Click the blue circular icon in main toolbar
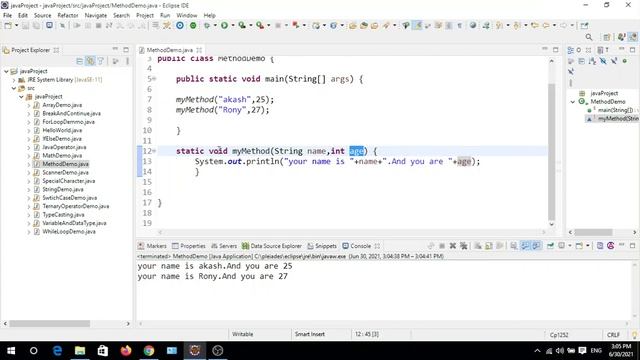This screenshot has width=640, height=360. click(x=180, y=25)
